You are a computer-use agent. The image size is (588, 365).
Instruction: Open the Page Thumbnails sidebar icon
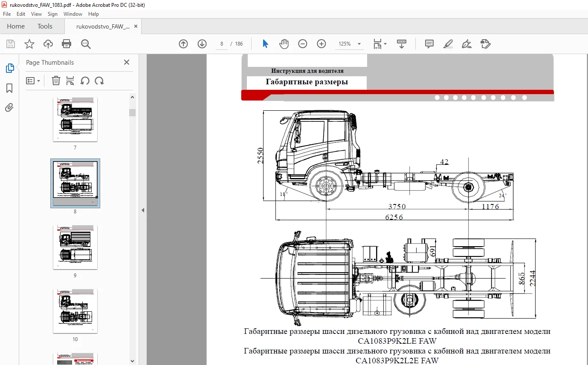[9, 68]
